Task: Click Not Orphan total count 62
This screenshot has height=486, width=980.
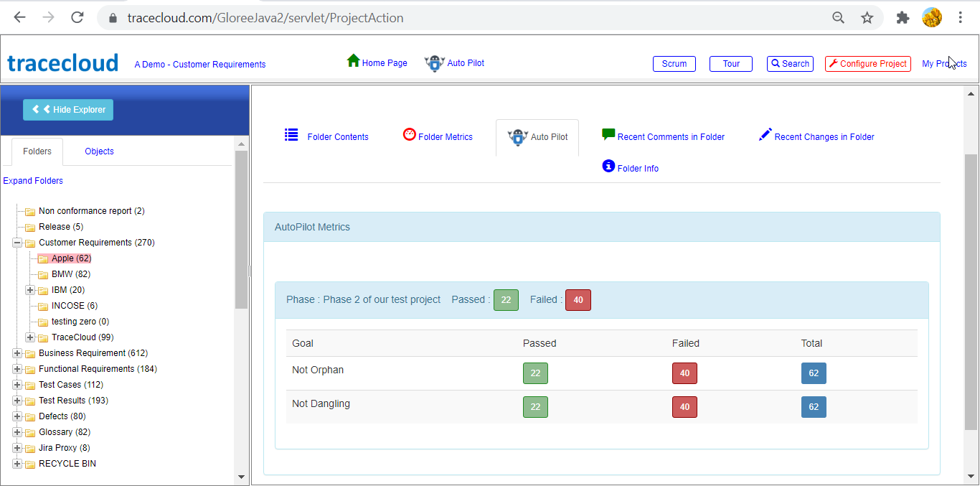Action: 814,373
